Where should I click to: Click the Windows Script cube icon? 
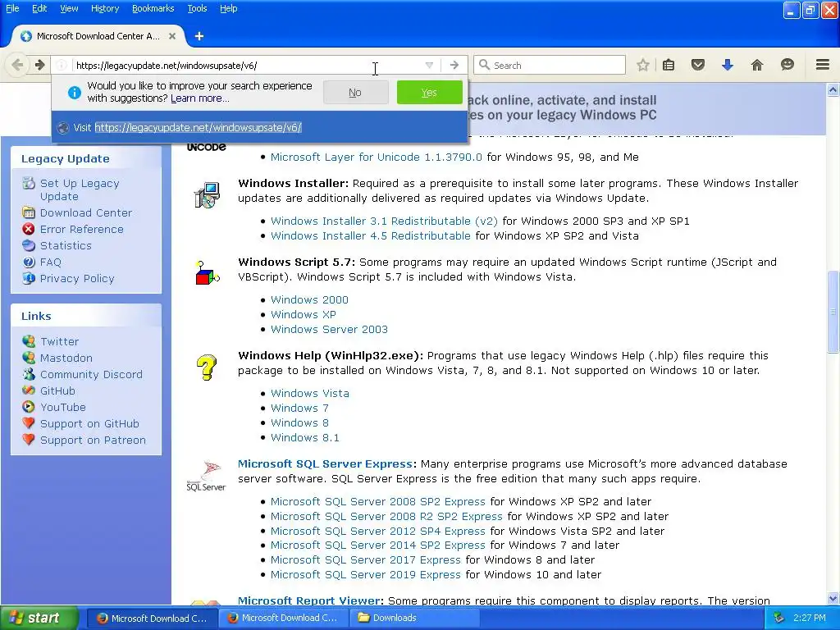tap(207, 273)
